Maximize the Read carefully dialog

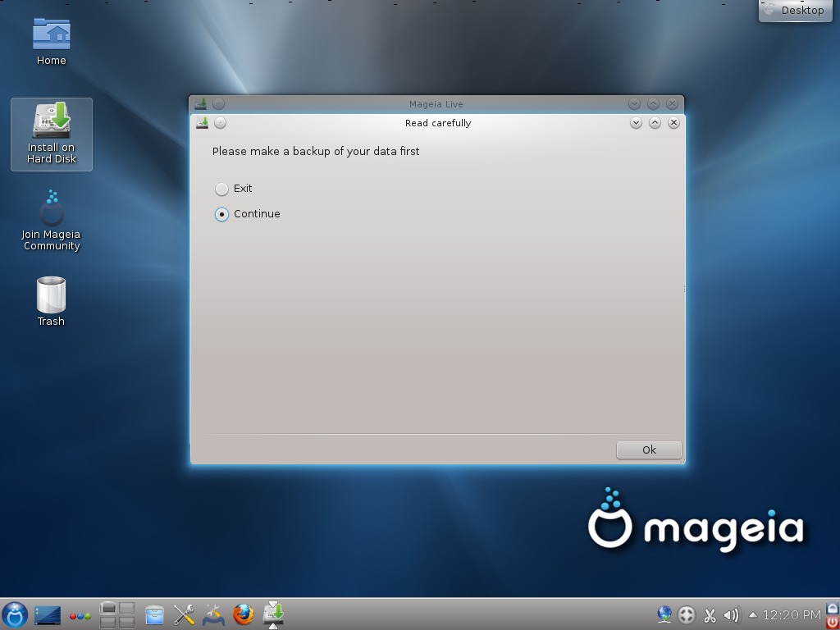(x=655, y=123)
